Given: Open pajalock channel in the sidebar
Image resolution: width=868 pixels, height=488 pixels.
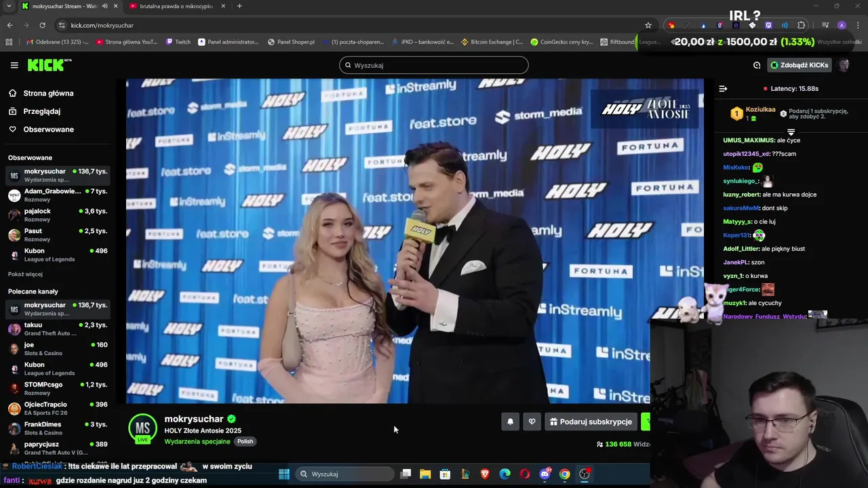Looking at the screenshot, I should tap(58, 215).
